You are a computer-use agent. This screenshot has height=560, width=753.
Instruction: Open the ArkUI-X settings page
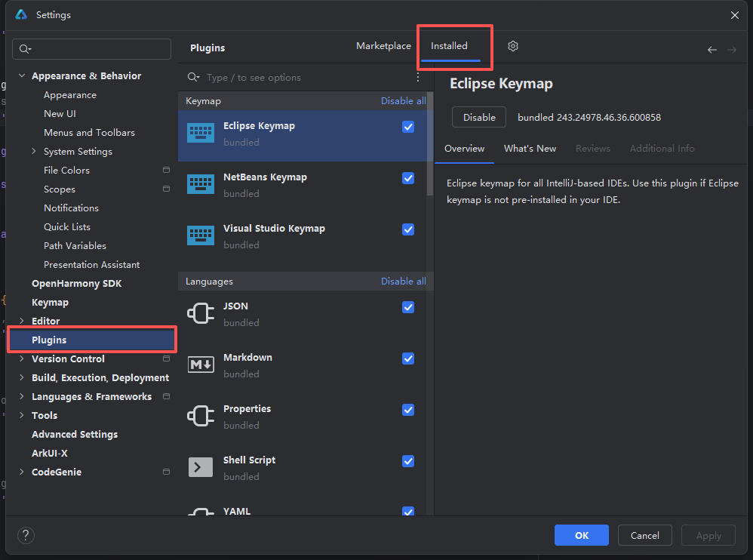(x=50, y=453)
